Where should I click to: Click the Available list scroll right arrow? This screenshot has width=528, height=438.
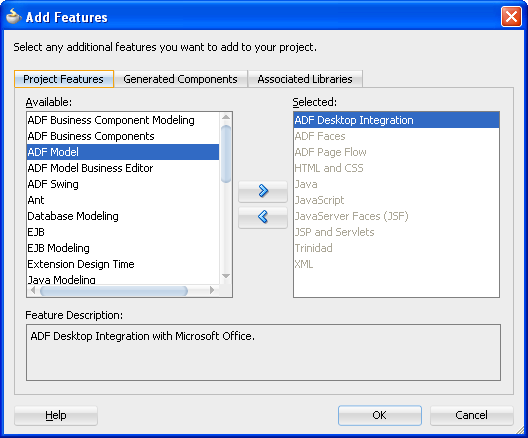coord(212,290)
